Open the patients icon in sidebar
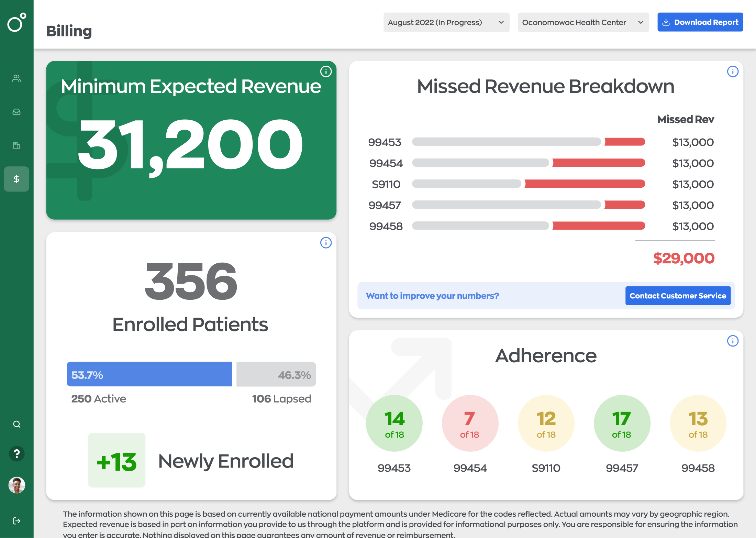Screen dimensions: 756x538 coord(16,78)
